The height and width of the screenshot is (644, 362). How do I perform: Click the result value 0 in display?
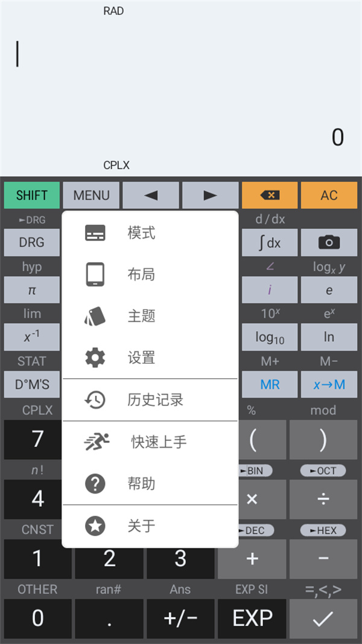(x=337, y=138)
